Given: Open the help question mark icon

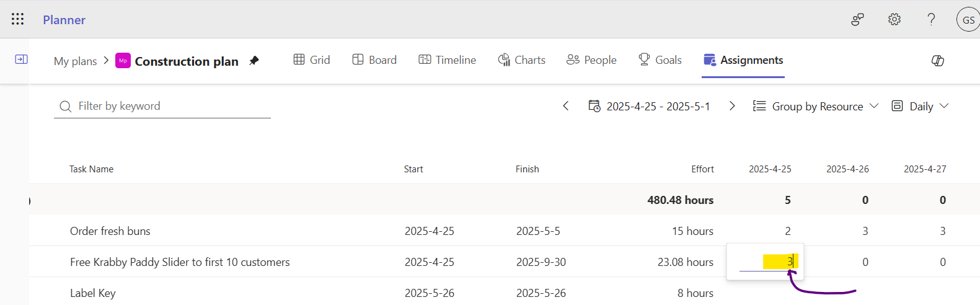Looking at the screenshot, I should coord(931,19).
